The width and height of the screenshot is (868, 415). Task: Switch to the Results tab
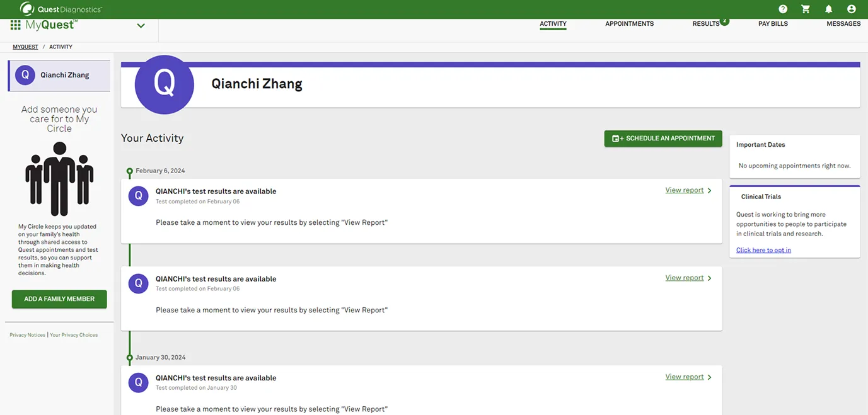[x=705, y=24]
